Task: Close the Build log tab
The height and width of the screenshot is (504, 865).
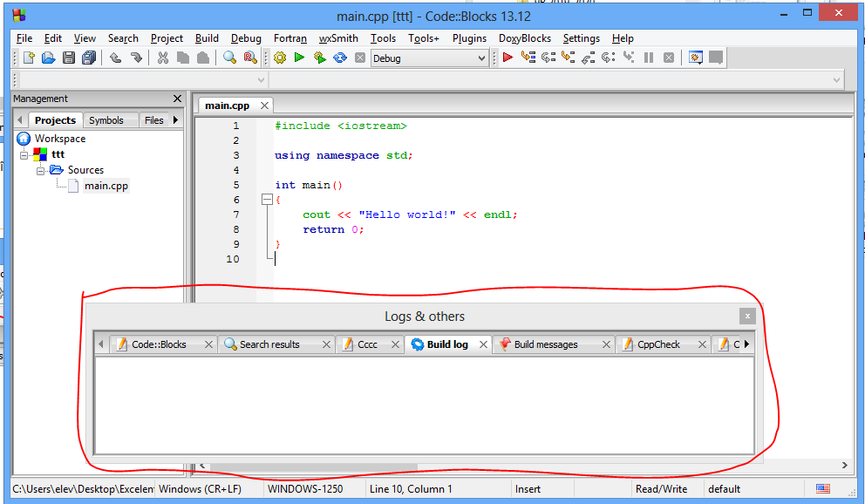Action: point(483,344)
